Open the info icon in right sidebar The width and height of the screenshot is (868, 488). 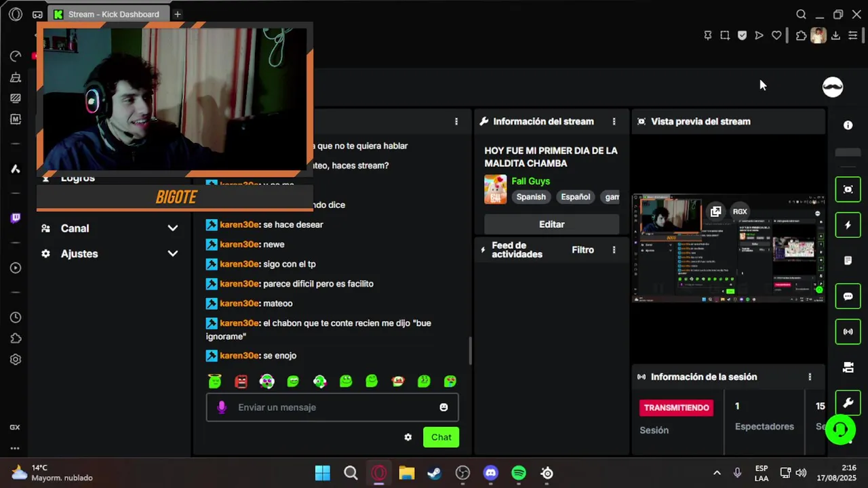tap(848, 125)
